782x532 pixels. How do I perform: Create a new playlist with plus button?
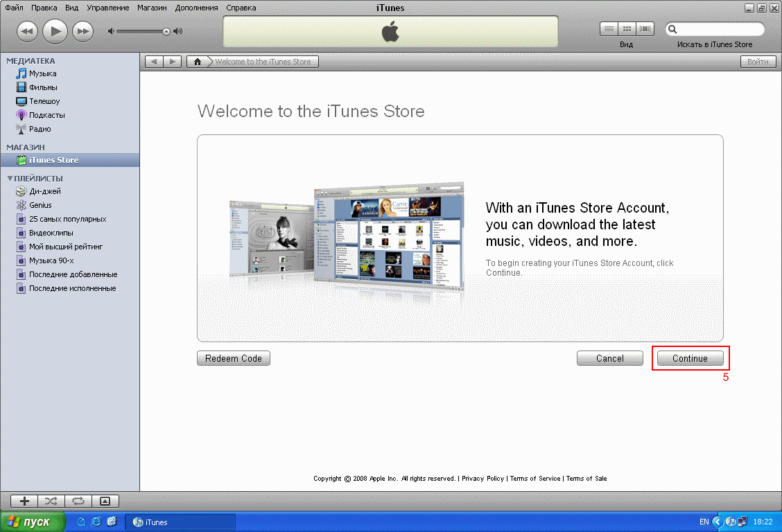pos(24,501)
